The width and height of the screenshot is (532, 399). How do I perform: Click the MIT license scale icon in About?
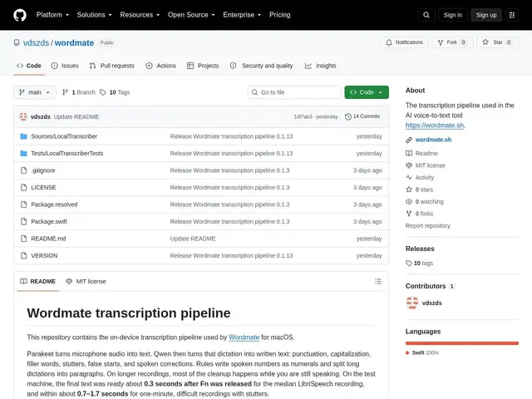[x=409, y=165]
